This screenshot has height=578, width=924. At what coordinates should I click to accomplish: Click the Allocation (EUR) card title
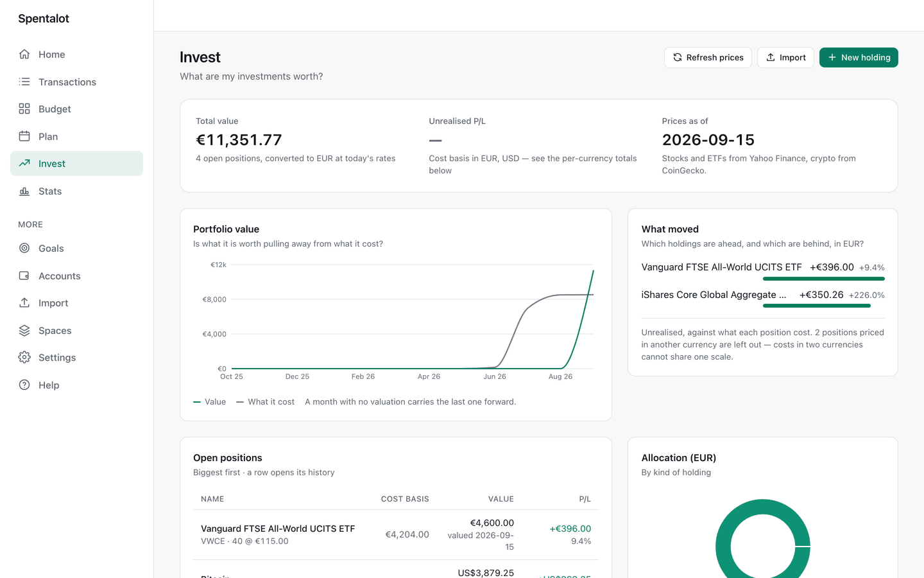point(679,458)
